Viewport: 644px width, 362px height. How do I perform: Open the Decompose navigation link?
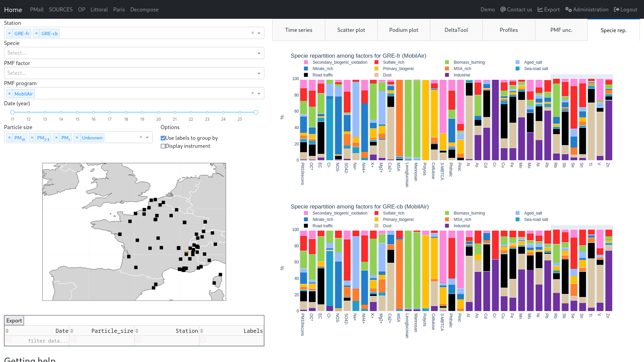(x=144, y=9)
